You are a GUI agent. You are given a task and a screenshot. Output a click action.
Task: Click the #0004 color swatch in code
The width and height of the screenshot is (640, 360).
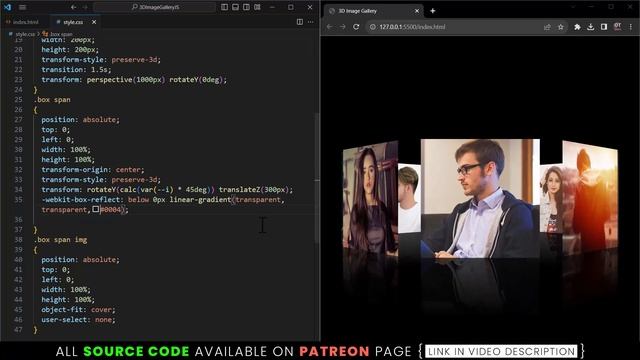tap(96, 209)
